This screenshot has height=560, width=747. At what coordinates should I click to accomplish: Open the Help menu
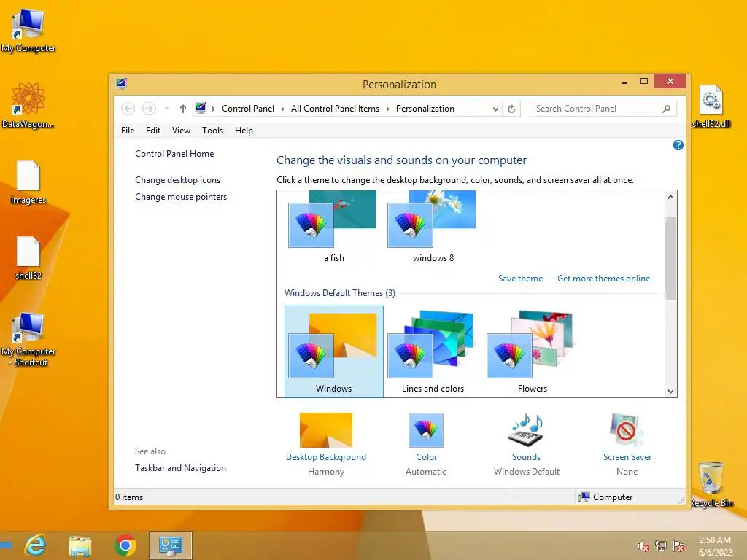[244, 131]
